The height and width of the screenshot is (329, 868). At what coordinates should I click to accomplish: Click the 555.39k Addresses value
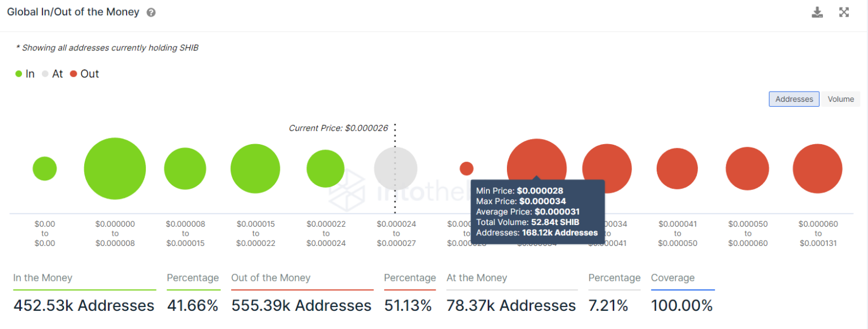click(301, 306)
